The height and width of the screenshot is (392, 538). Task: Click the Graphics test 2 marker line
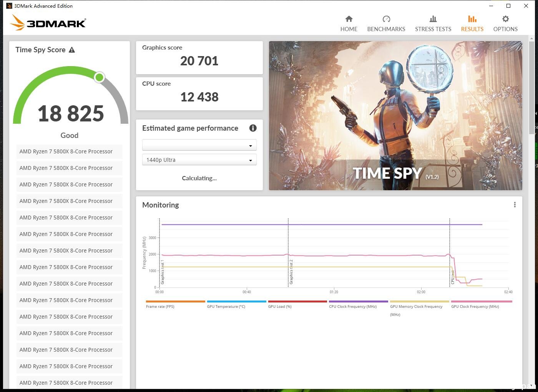(288, 252)
